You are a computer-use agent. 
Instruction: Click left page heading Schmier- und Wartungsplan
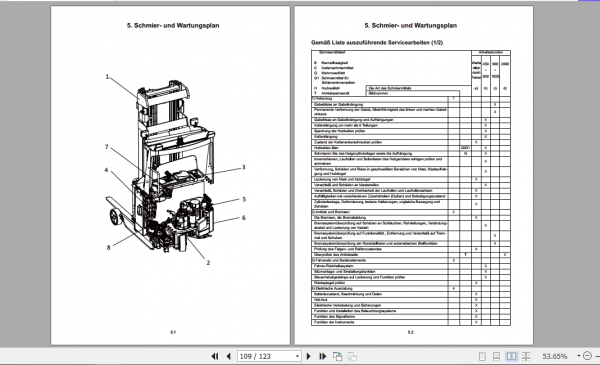pos(173,26)
